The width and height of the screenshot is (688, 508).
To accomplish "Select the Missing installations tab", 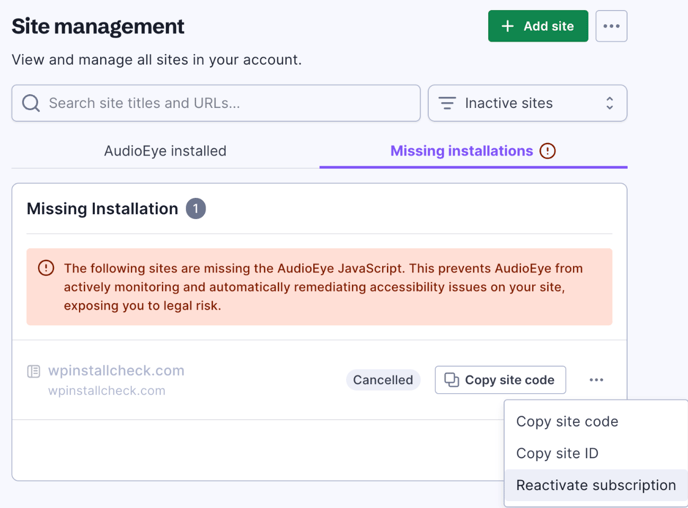I will [x=473, y=151].
